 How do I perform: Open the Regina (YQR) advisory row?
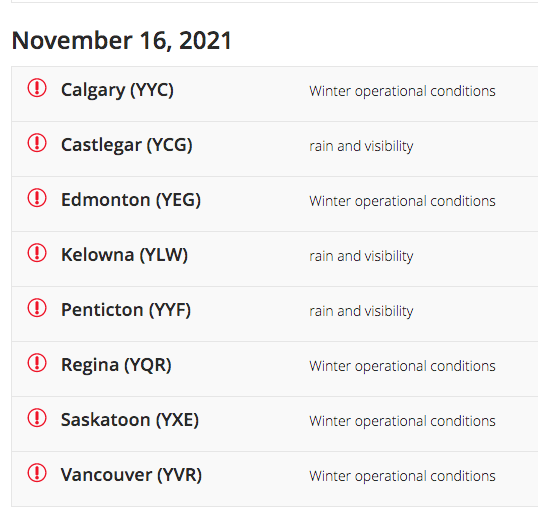275,369
